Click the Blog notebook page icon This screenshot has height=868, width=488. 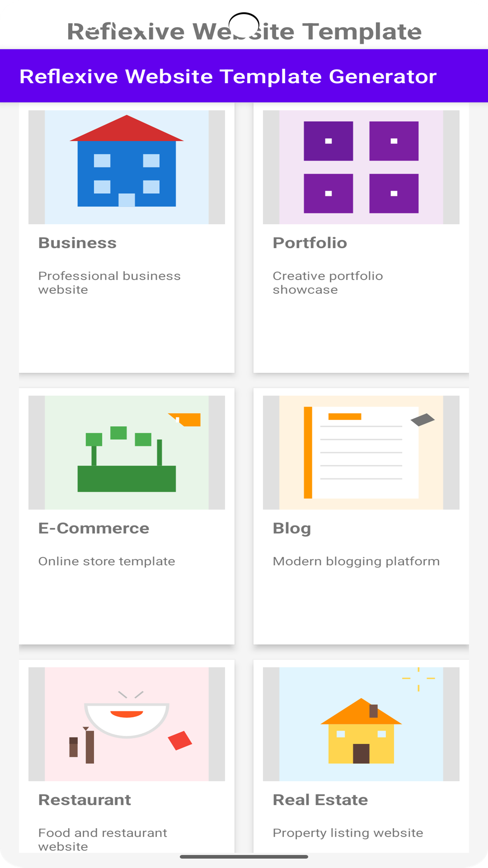tap(361, 453)
